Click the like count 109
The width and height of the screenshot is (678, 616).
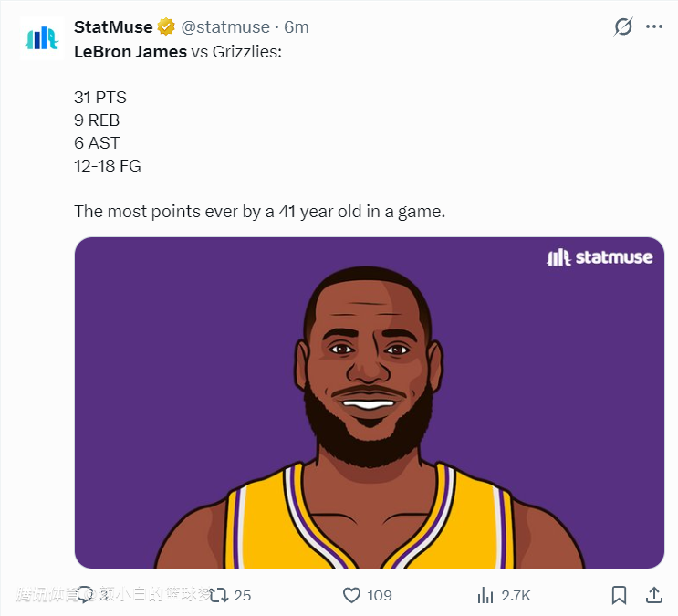click(380, 595)
